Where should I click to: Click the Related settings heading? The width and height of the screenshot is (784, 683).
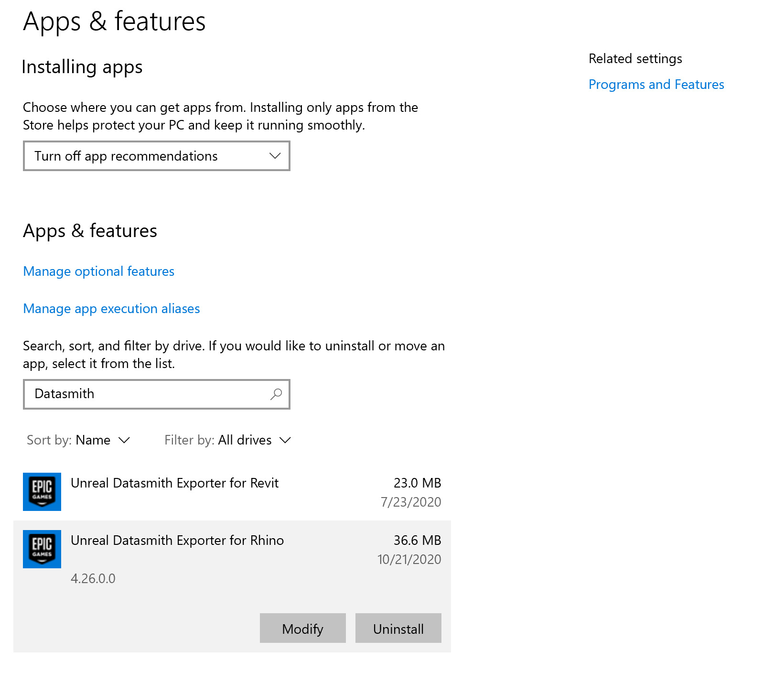635,58
